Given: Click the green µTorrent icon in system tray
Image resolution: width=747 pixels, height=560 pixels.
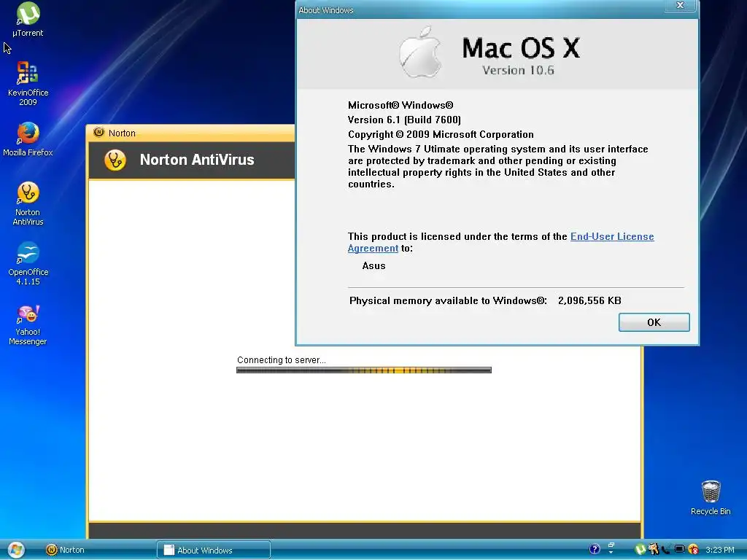Looking at the screenshot, I should (640, 549).
